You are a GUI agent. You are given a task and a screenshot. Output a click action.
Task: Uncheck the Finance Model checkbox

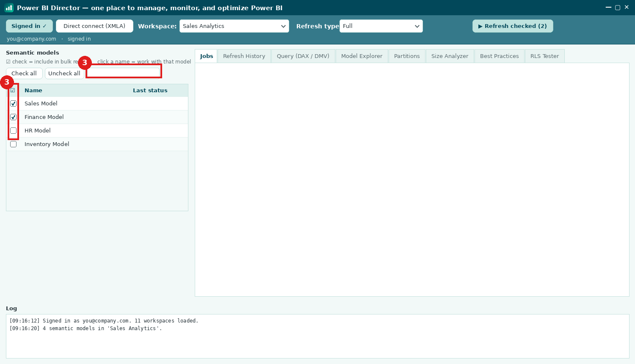14,117
